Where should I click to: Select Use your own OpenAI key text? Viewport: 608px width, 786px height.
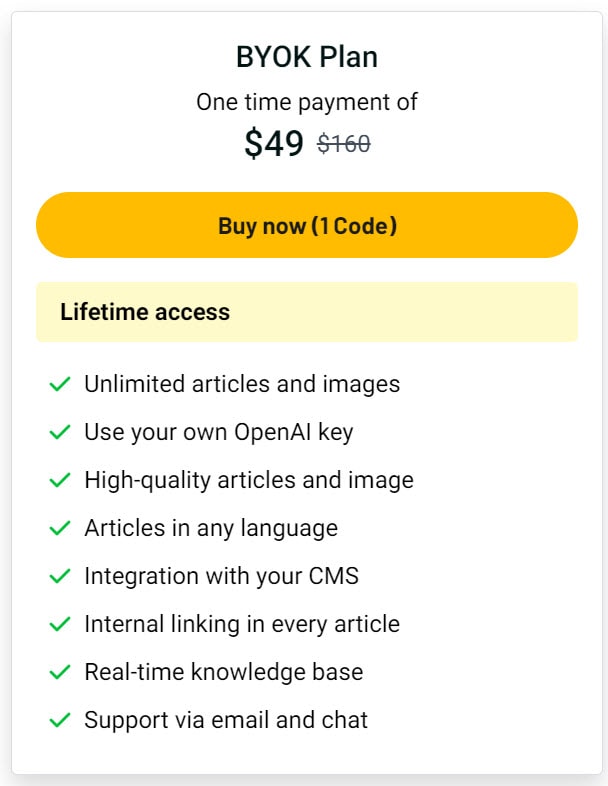point(219,432)
